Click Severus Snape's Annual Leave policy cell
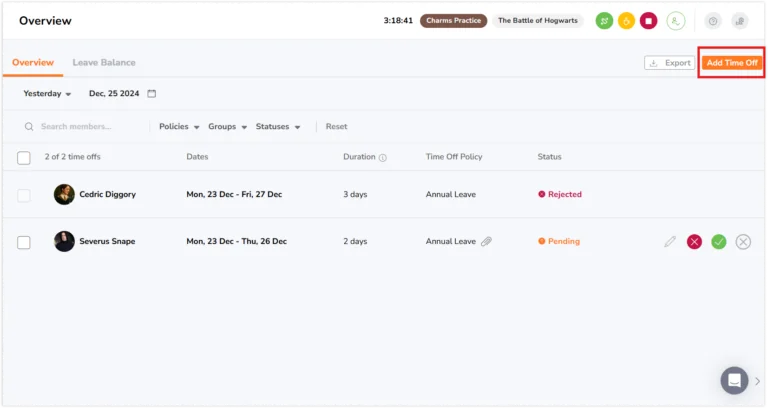This screenshot has height=408, width=768. [451, 241]
